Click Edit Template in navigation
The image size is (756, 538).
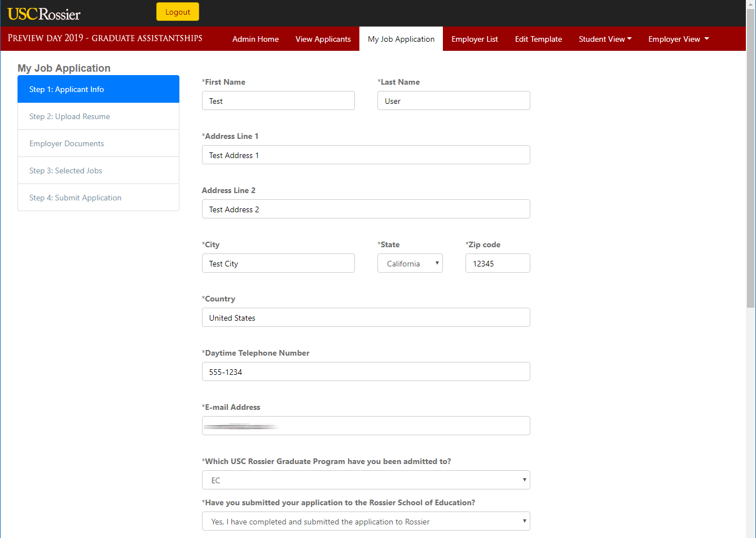click(x=538, y=39)
